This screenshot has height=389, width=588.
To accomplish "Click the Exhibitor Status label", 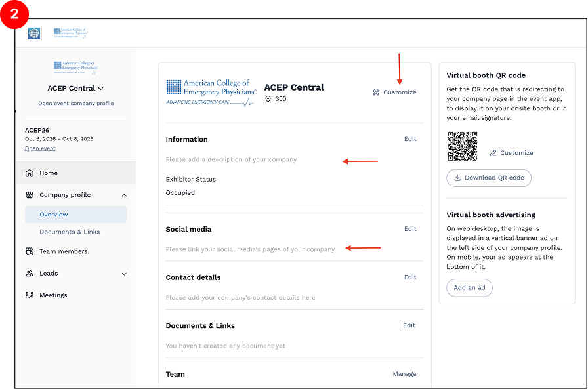I will click(191, 180).
